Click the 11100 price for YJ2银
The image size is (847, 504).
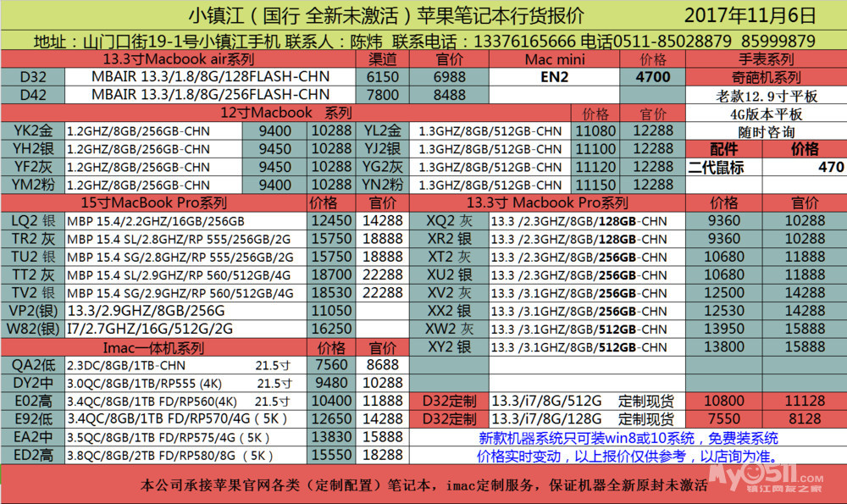coord(595,148)
